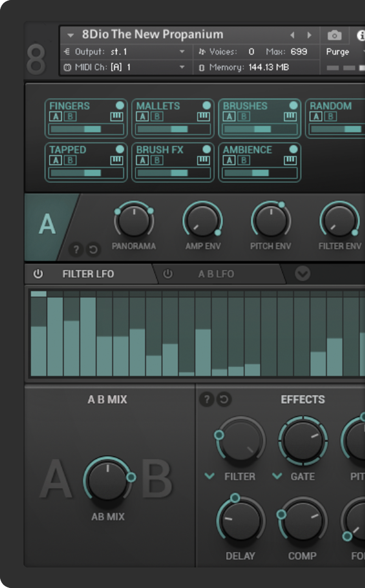The height and width of the screenshot is (588, 365).
Task: Click the BRUSHES keyboard range icon
Action: pos(290,116)
